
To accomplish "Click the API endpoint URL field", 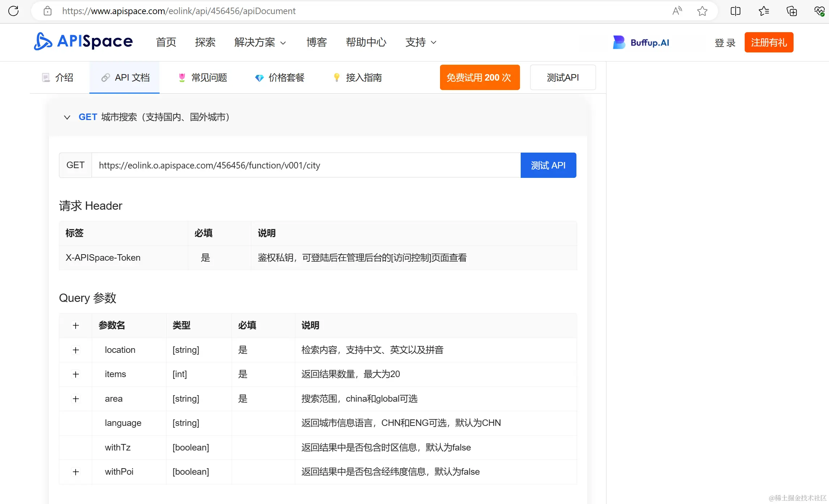I will 306,165.
